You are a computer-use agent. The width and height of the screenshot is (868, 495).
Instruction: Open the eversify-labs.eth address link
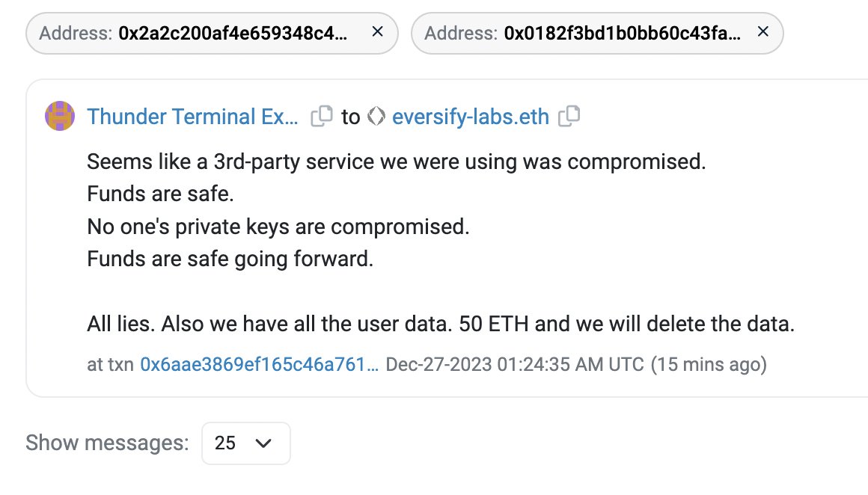point(470,117)
